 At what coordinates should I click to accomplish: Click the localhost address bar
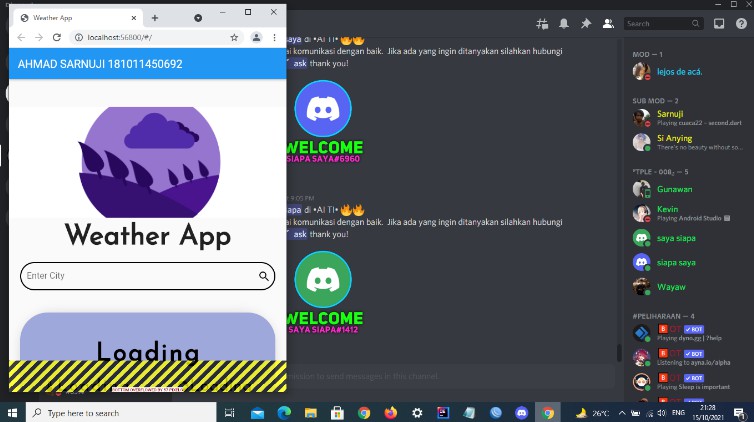click(x=156, y=37)
